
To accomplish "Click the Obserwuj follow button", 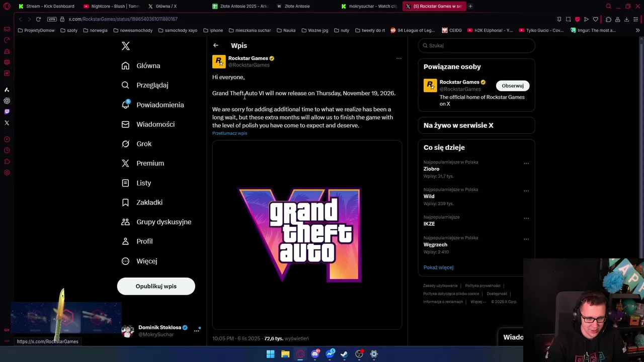I will pyautogui.click(x=513, y=85).
